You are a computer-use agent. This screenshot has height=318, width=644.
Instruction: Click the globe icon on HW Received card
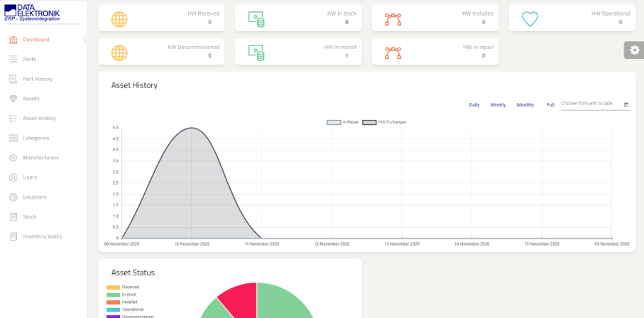(119, 19)
